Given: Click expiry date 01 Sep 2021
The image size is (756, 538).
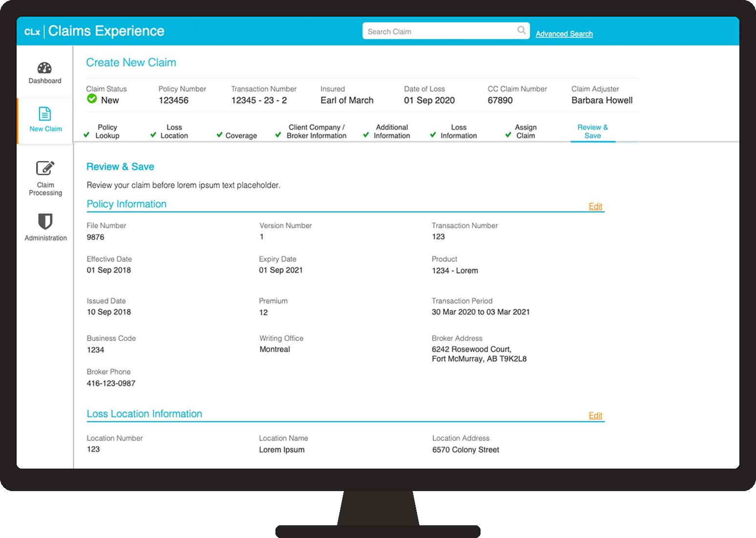Looking at the screenshot, I should point(281,270).
